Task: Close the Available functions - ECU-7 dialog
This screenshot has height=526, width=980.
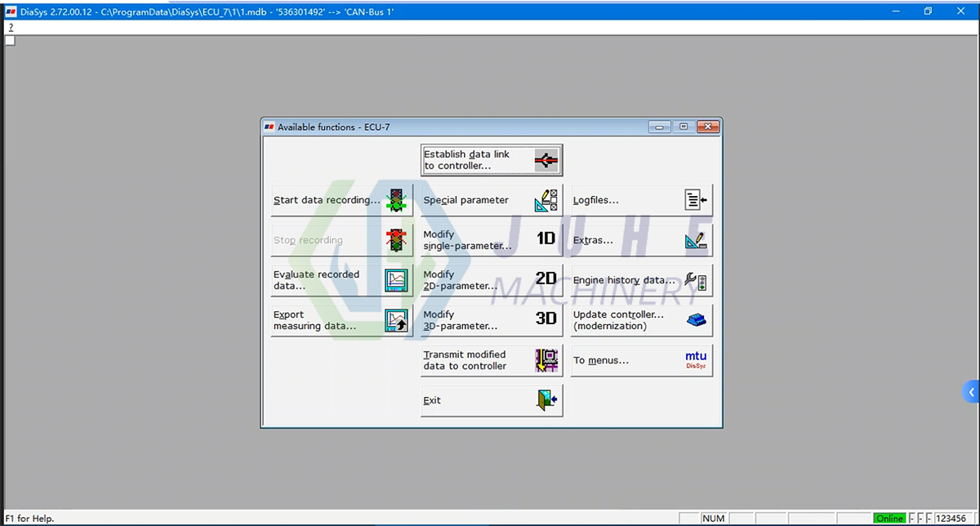Action: pos(709,127)
